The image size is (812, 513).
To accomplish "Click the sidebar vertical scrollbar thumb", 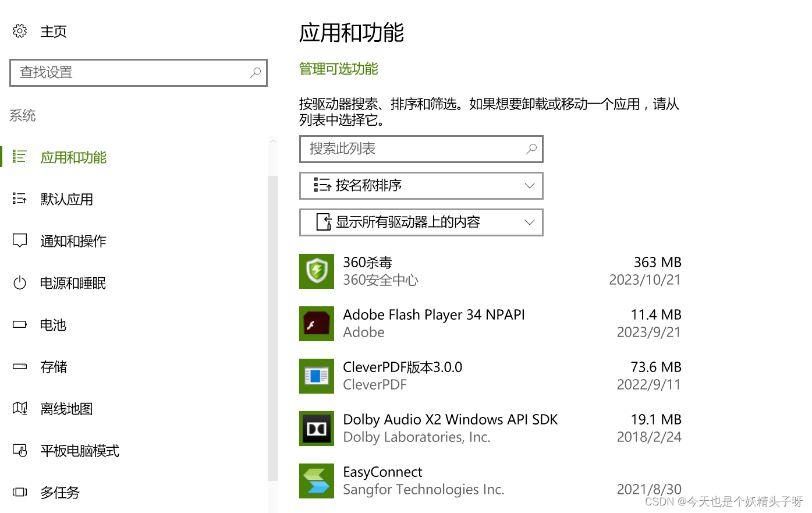I will point(273,328).
